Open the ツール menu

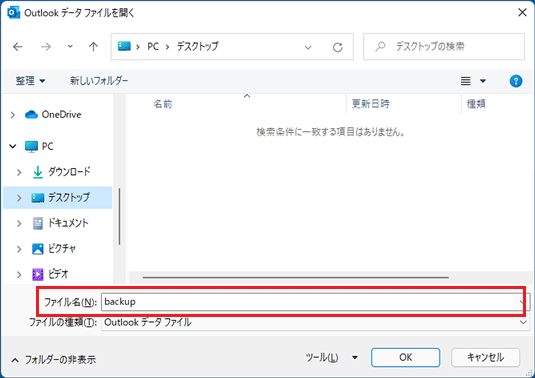[x=322, y=358]
